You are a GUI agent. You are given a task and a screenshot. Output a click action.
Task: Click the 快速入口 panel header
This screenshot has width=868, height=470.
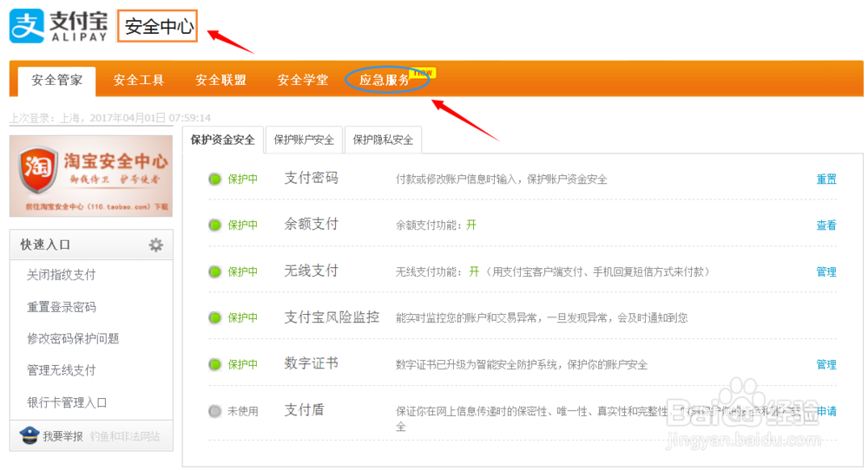[x=91, y=245]
